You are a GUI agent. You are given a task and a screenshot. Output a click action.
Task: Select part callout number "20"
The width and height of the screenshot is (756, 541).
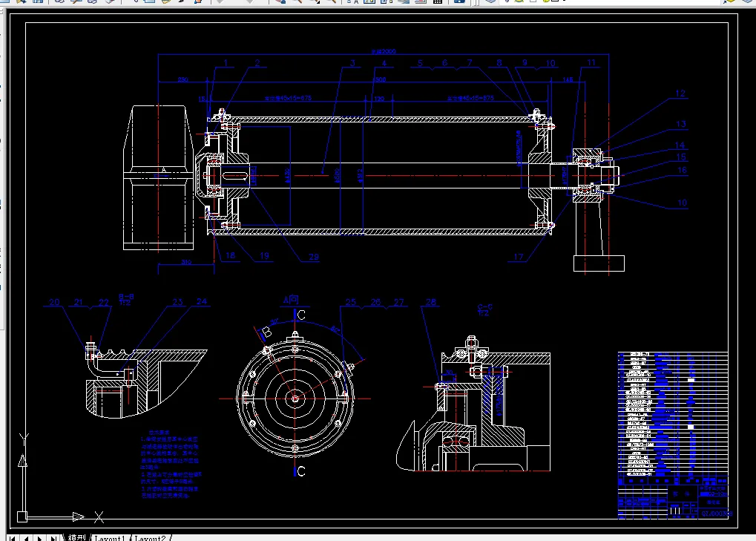tap(54, 302)
